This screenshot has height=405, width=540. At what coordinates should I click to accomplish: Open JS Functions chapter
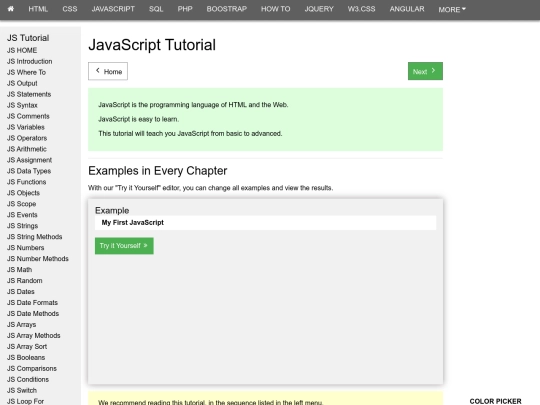coord(27,182)
